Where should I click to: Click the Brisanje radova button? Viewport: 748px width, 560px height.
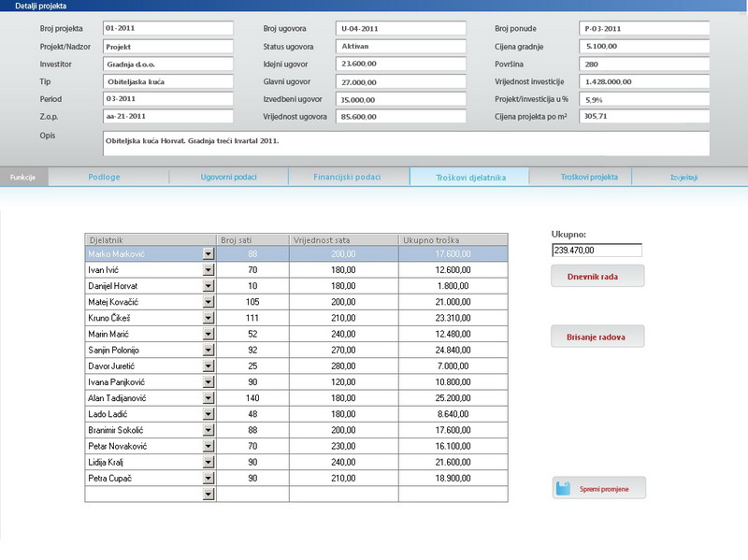coord(597,337)
